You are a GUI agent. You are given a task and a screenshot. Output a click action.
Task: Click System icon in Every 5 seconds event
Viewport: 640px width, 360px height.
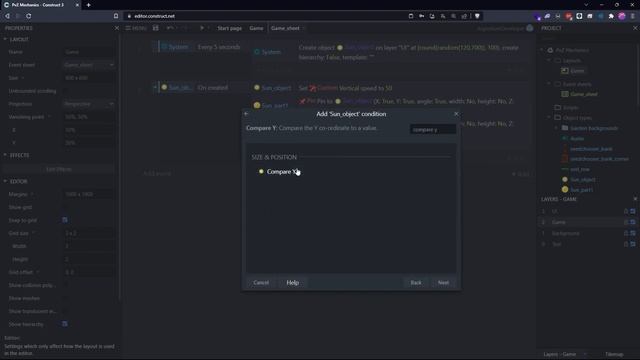pos(164,47)
